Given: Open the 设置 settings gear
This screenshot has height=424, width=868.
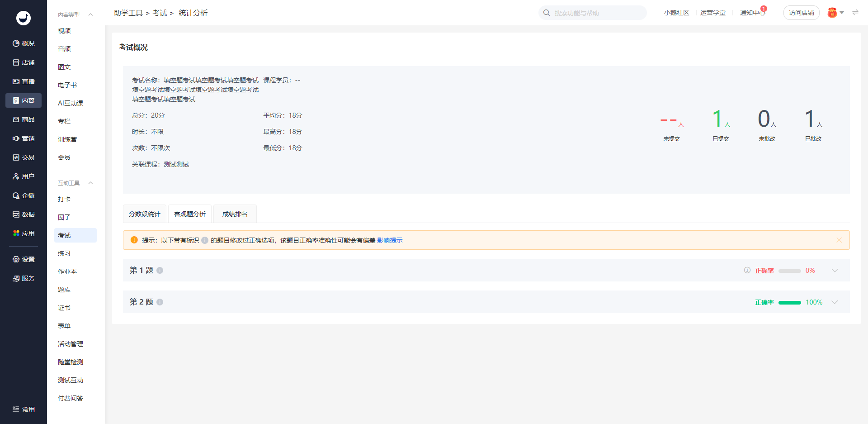Looking at the screenshot, I should (16, 259).
